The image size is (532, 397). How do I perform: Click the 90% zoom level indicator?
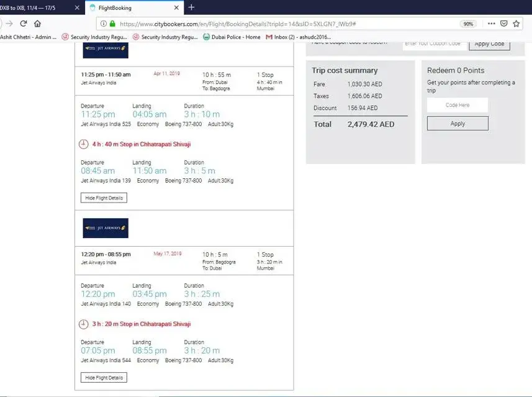[x=468, y=24]
